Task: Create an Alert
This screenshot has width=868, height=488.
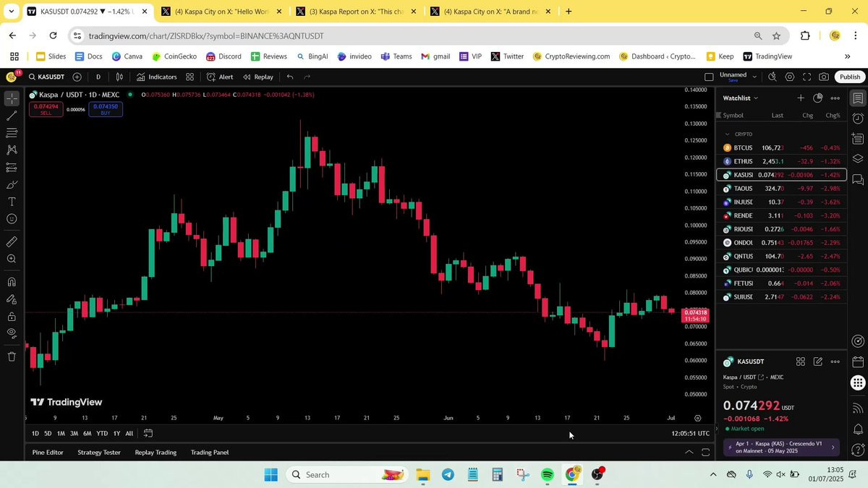Action: [x=220, y=77]
